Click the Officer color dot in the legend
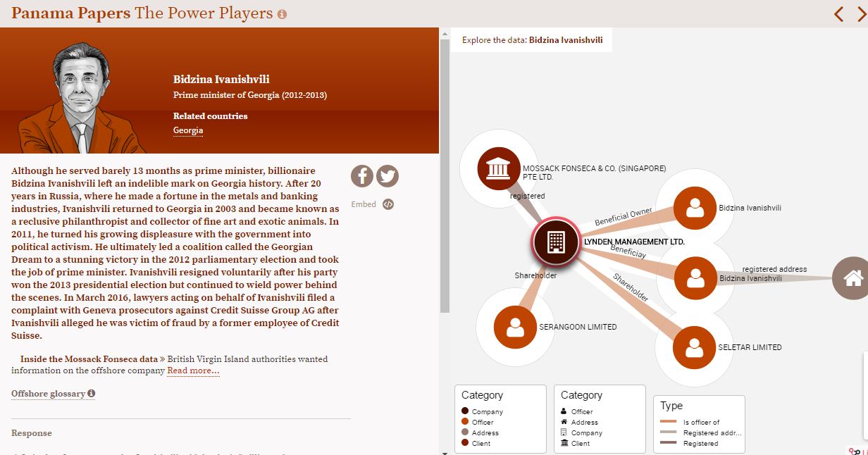Viewport: 868px width, 455px height. [x=464, y=422]
